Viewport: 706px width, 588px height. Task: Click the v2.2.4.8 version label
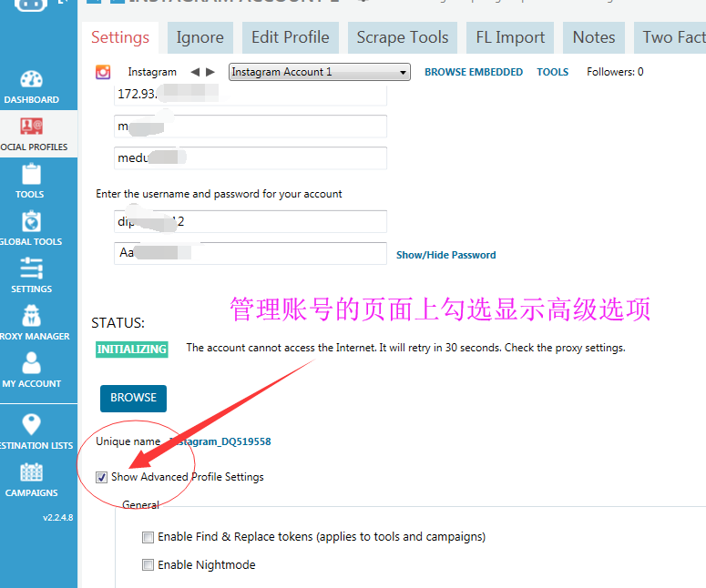pos(57,518)
